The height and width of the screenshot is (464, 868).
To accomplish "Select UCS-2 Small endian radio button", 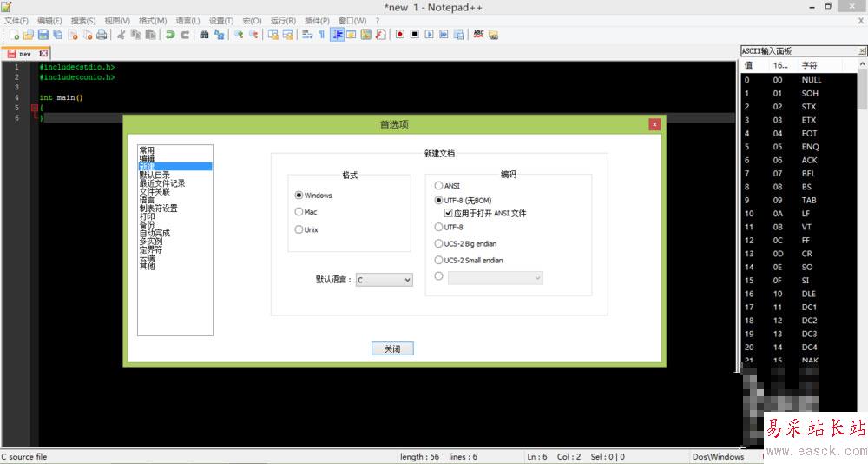I will pos(438,260).
